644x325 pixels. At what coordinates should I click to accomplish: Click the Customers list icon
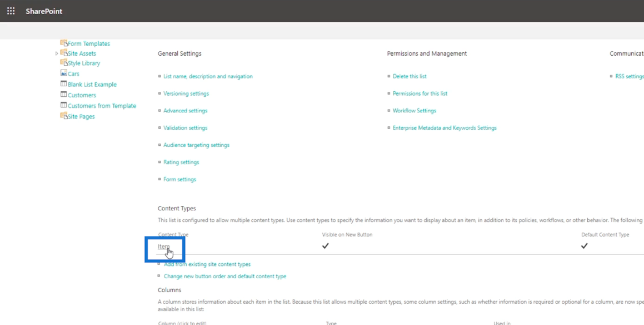click(x=64, y=95)
